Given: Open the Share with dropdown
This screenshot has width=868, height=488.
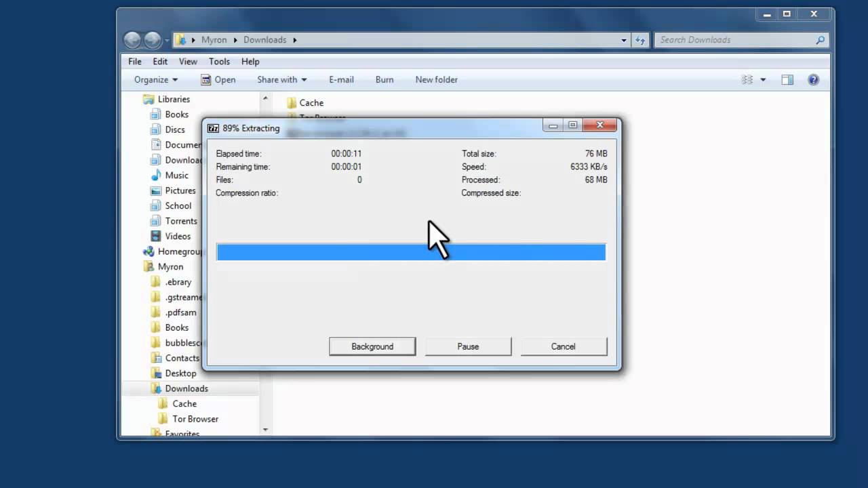Looking at the screenshot, I should coord(282,79).
